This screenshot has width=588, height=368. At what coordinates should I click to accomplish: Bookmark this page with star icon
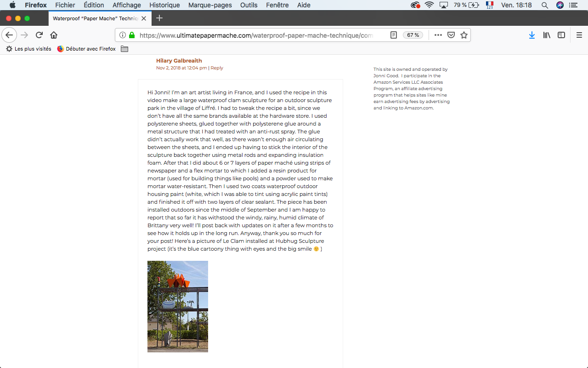464,35
